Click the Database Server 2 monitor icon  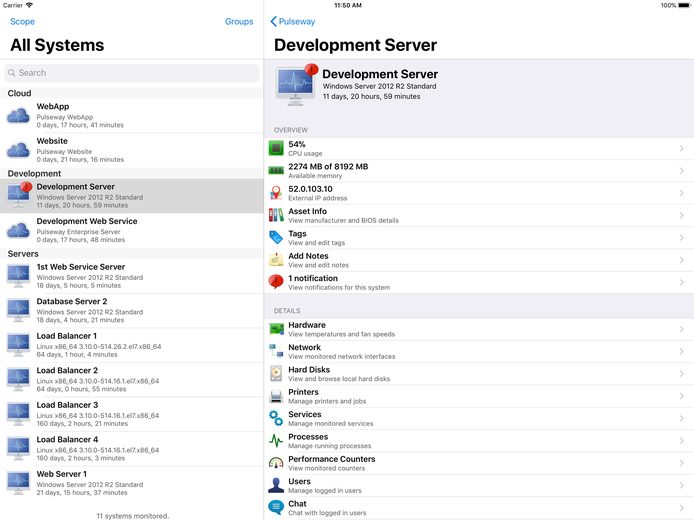pyautogui.click(x=18, y=310)
